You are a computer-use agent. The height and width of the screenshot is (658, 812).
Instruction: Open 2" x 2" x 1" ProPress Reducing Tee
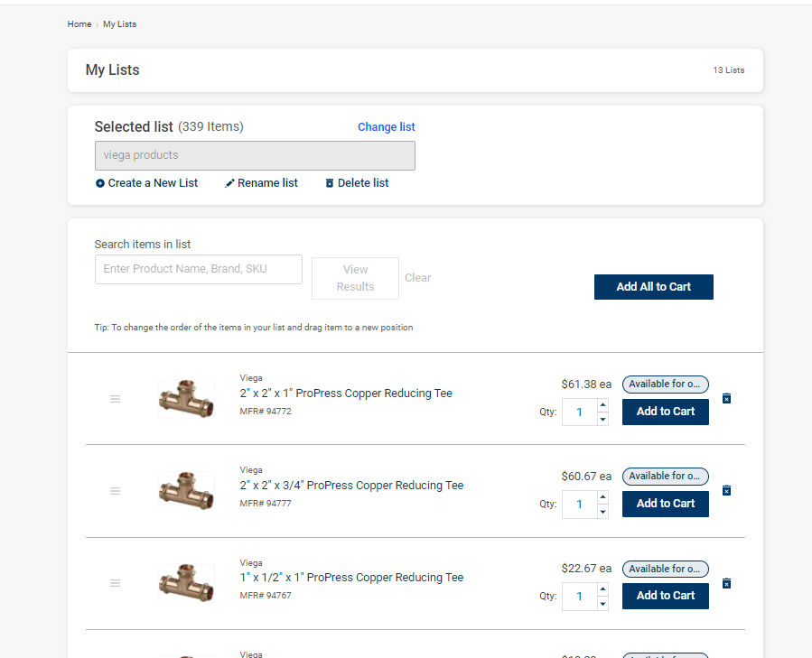(x=346, y=394)
